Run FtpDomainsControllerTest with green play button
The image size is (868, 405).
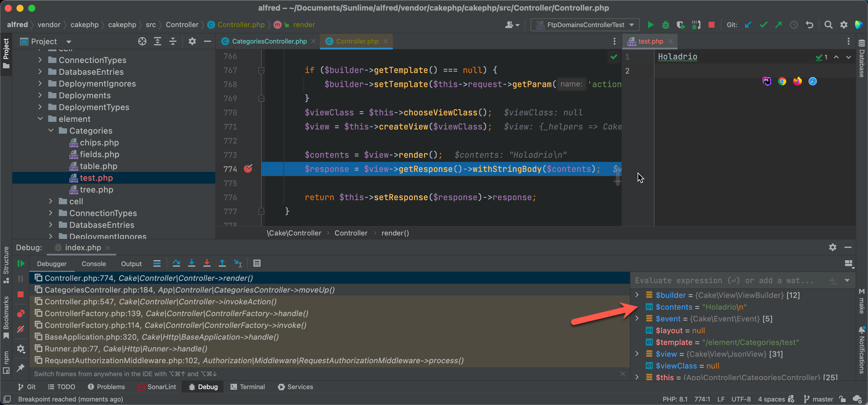pyautogui.click(x=650, y=25)
